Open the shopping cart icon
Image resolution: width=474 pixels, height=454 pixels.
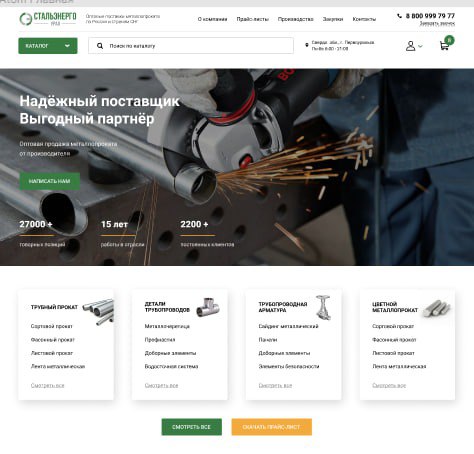(444, 46)
